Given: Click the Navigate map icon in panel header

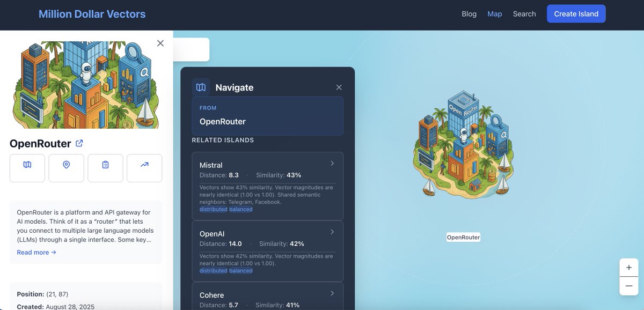Looking at the screenshot, I should [201, 87].
